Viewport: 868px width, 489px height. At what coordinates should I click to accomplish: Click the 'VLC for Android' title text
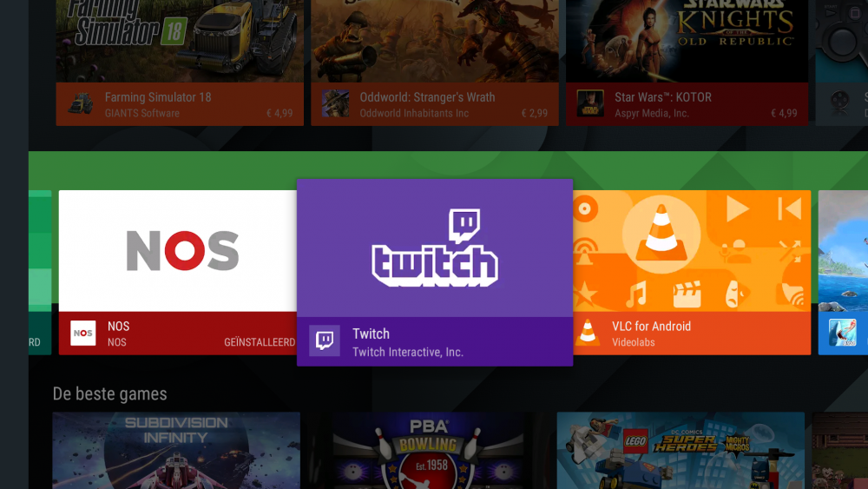651,327
